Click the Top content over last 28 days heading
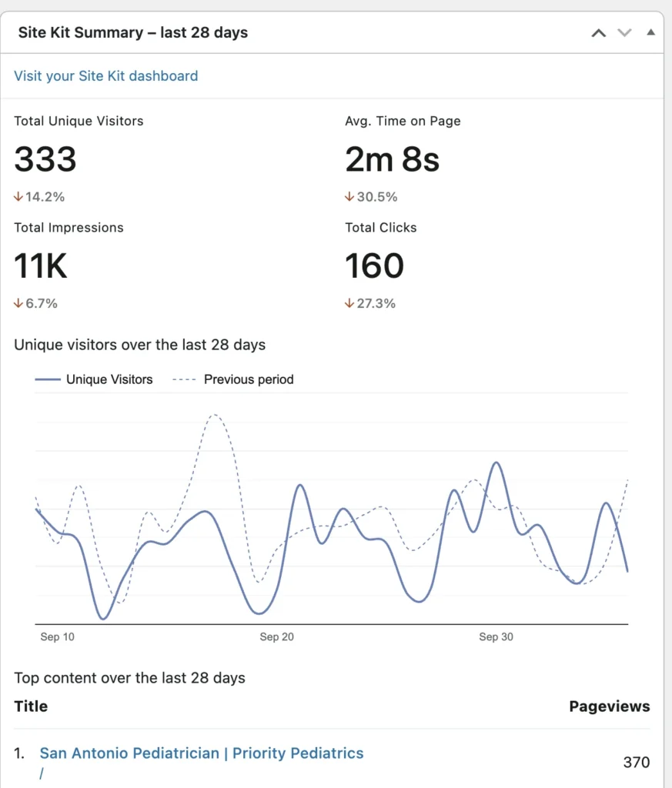 tap(129, 678)
